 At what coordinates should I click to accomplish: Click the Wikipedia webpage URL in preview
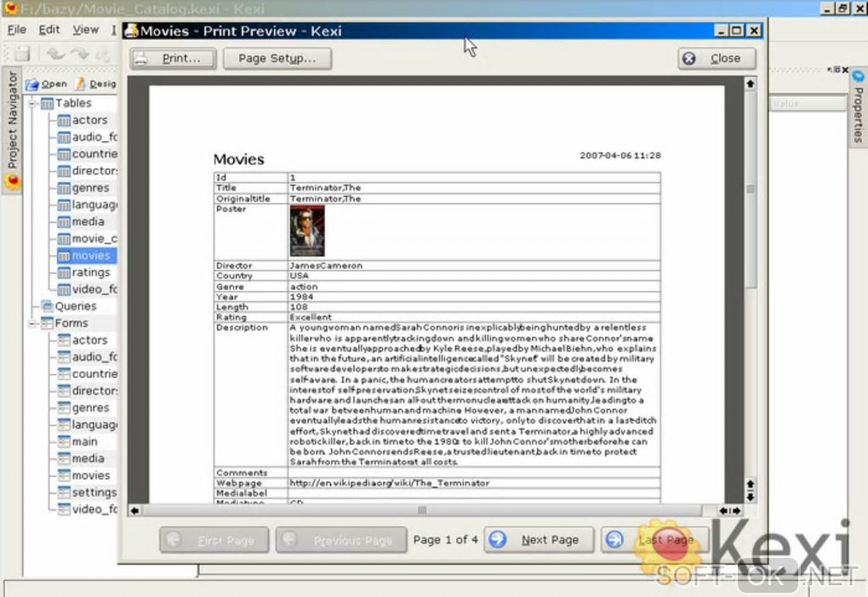pyautogui.click(x=390, y=483)
